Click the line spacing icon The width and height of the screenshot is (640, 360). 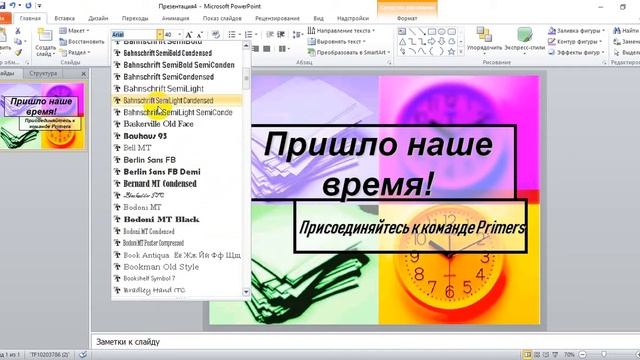pyautogui.click(x=296, y=35)
